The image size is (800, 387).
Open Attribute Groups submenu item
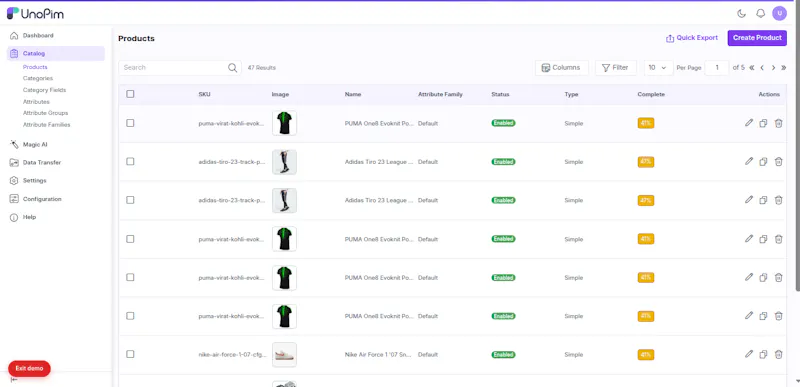click(x=45, y=113)
